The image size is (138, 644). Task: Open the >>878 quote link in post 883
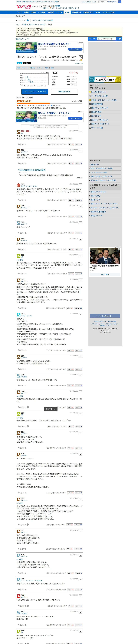pyautogui.click(x=20, y=260)
